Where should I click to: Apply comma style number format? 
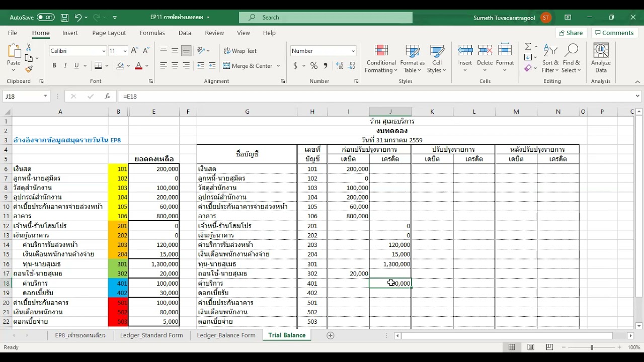click(x=326, y=66)
